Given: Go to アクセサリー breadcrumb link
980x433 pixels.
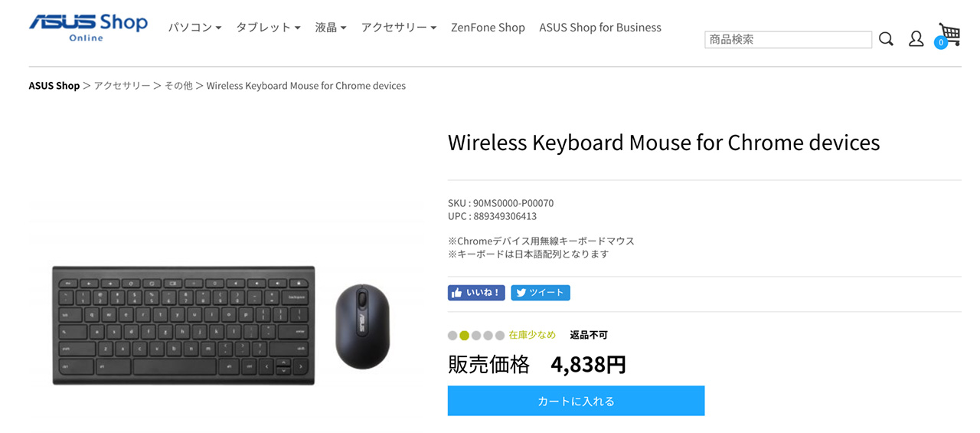Looking at the screenshot, I should [x=122, y=86].
